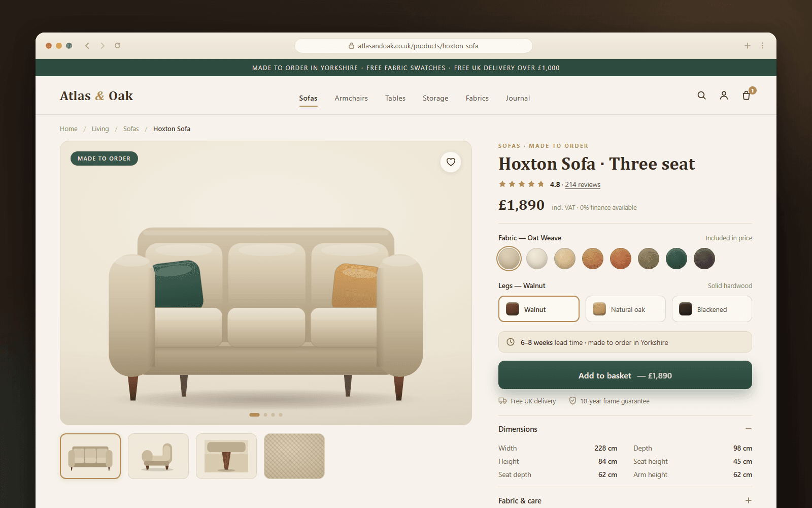Viewport: 812px width, 508px height.
Task: Open the account profile icon
Action: [x=724, y=96]
